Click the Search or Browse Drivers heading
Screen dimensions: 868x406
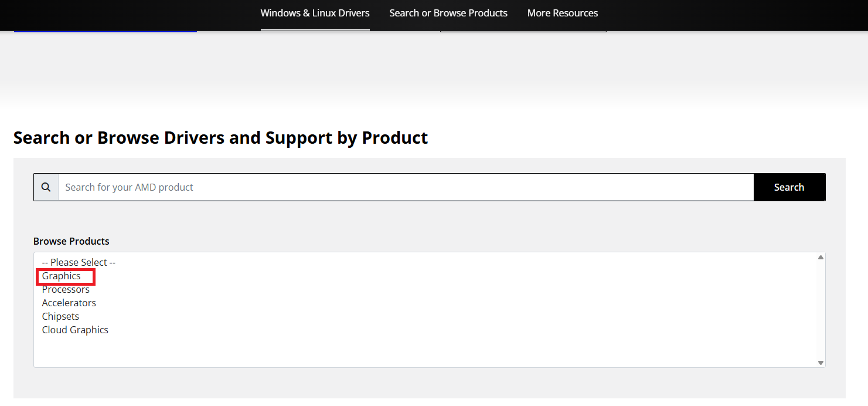click(x=220, y=138)
